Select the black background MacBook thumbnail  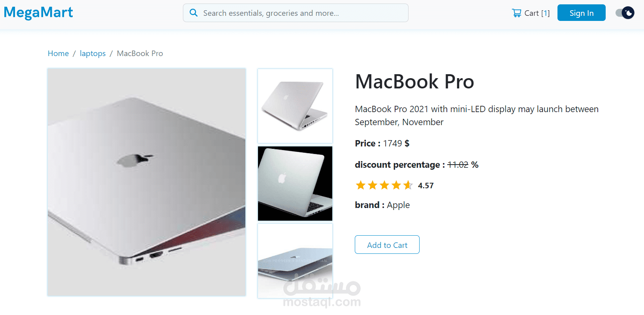pos(295,184)
